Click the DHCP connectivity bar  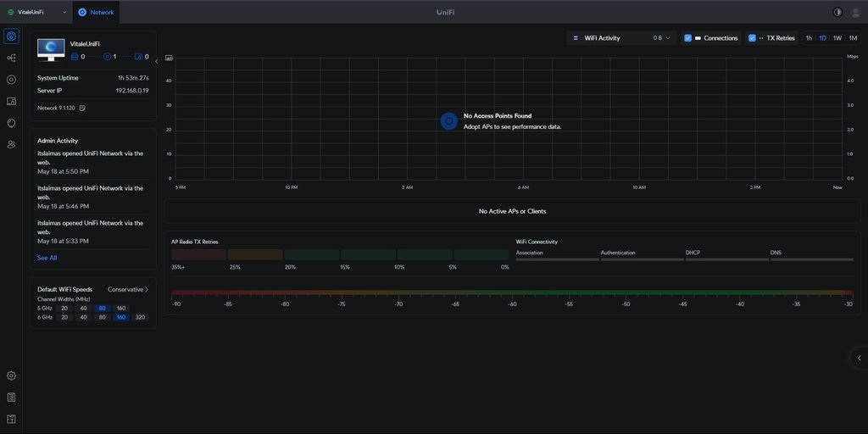[726, 259]
